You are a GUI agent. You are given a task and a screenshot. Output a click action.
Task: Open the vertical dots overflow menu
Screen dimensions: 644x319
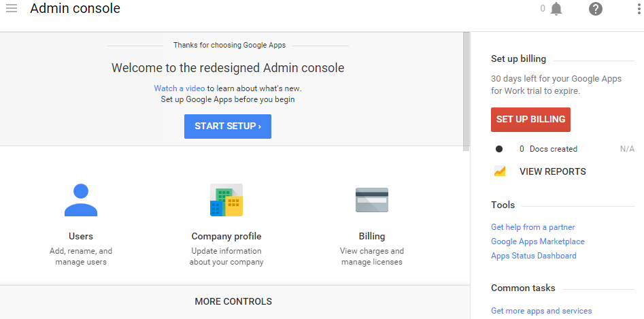639,9
